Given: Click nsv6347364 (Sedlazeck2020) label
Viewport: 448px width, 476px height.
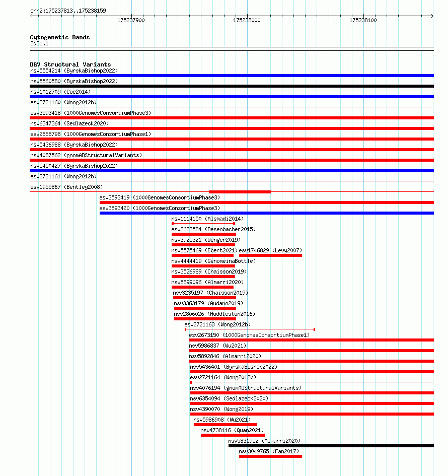Looking at the screenshot, I should pos(69,123).
